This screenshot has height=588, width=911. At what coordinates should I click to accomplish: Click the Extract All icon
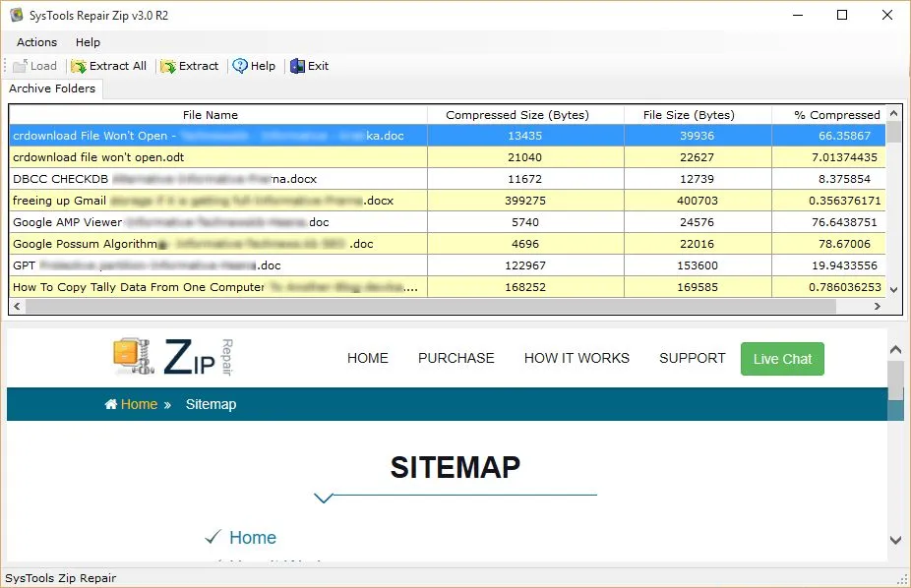point(79,66)
